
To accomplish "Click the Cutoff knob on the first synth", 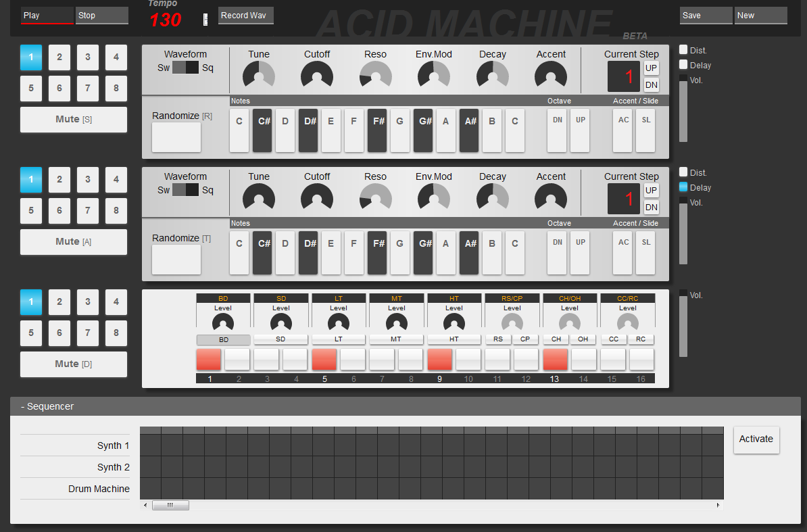I will coord(317,74).
